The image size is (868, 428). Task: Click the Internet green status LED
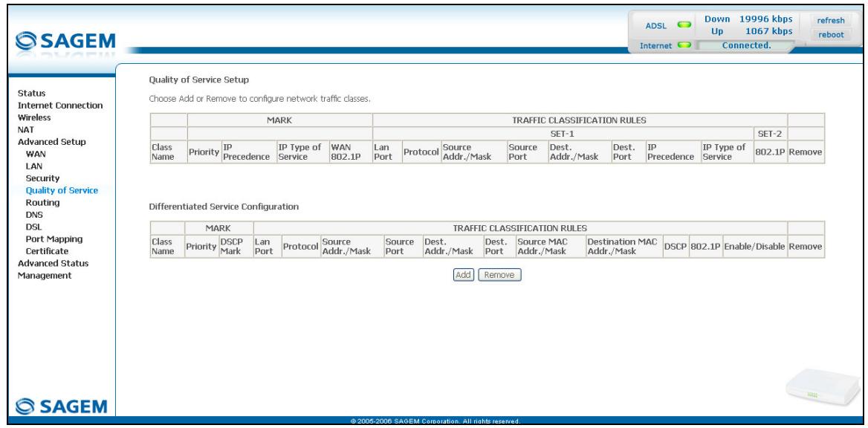pyautogui.click(x=684, y=45)
